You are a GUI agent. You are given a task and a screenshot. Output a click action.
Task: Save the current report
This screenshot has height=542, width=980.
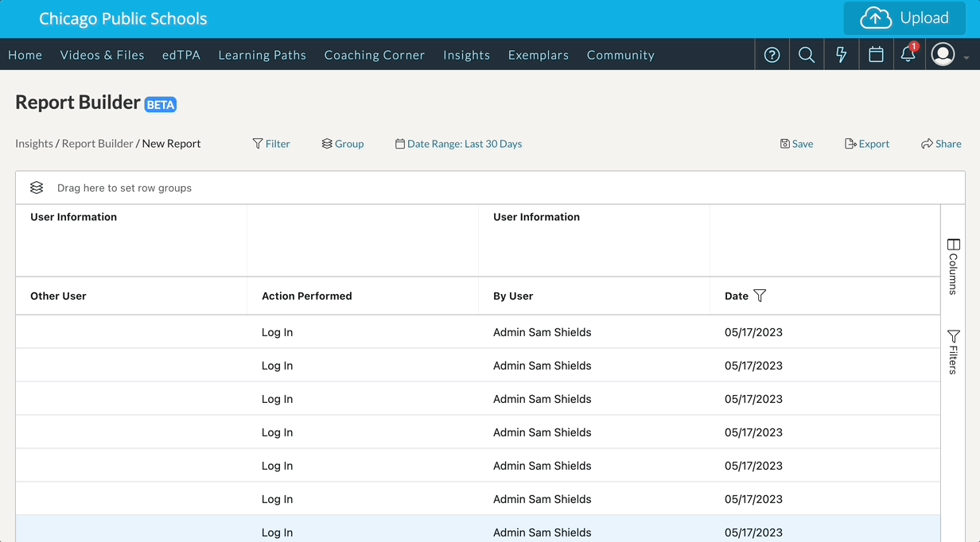(x=796, y=144)
